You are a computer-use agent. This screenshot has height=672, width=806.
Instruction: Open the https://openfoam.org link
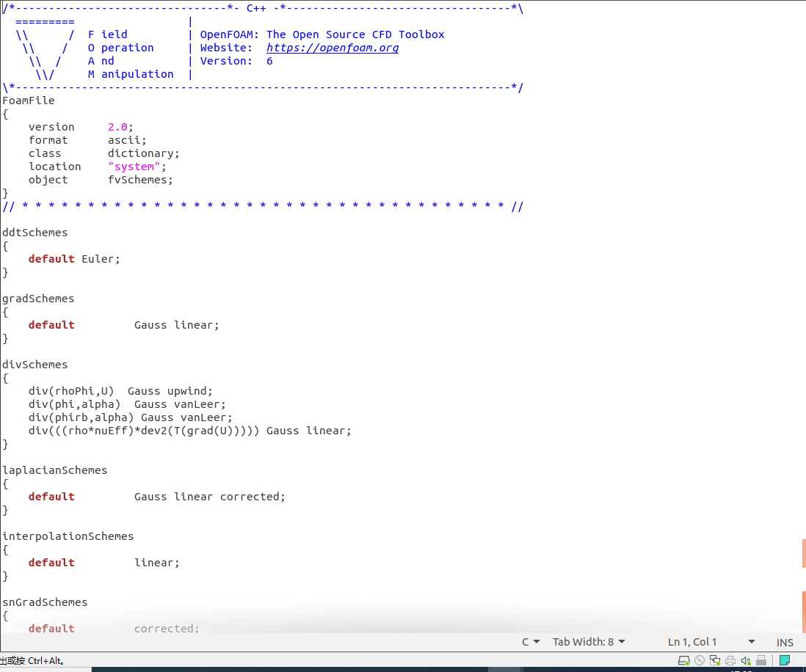coord(333,48)
